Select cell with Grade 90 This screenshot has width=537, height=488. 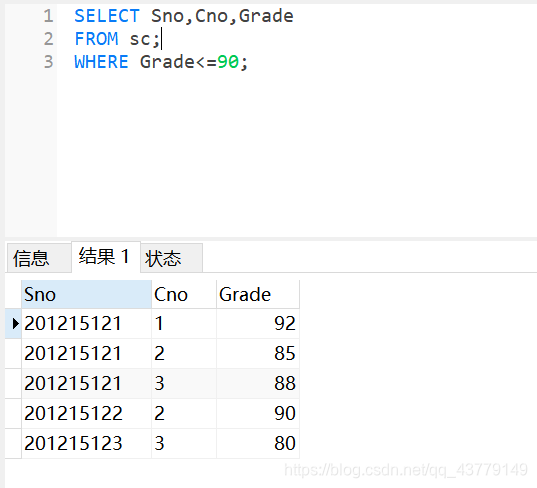click(x=258, y=413)
